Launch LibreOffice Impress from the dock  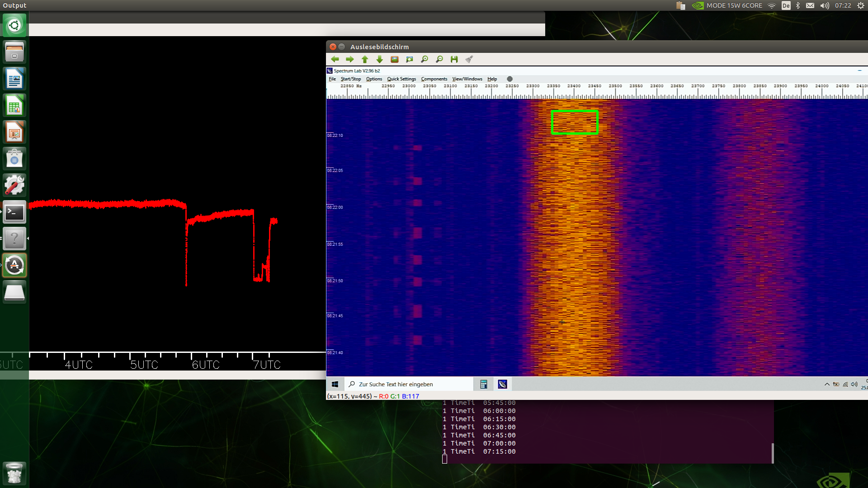pos(14,132)
